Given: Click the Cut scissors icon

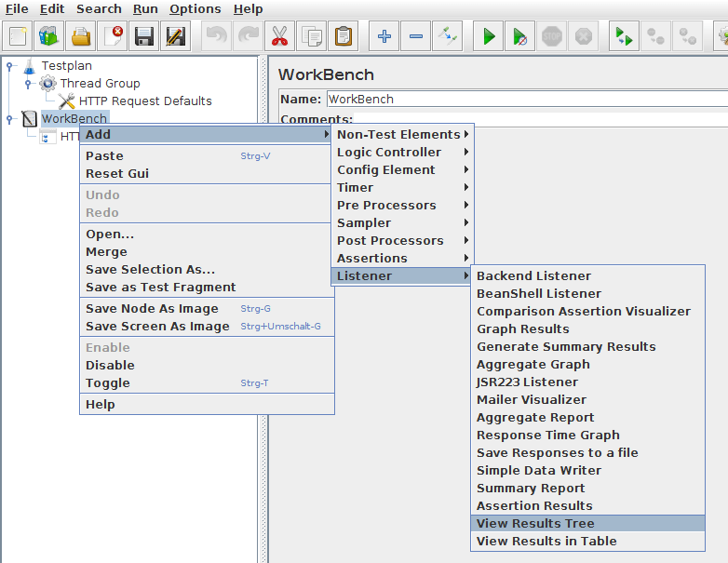Looking at the screenshot, I should tap(278, 36).
